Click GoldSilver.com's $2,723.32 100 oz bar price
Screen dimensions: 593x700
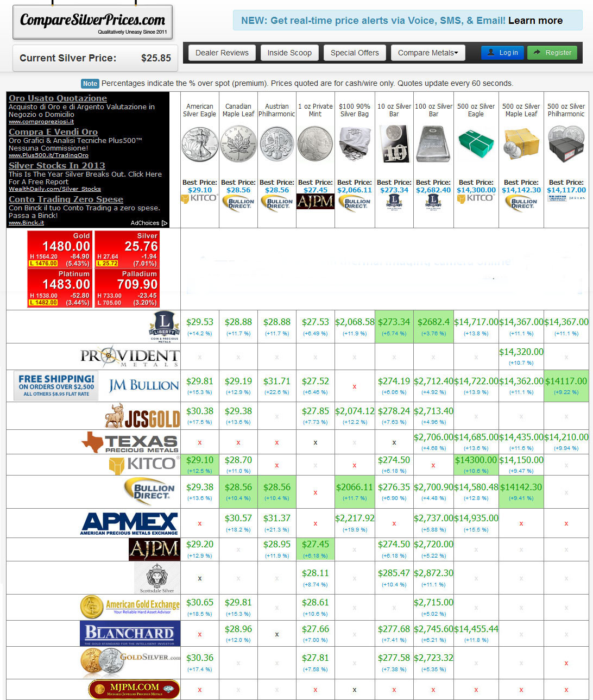[433, 658]
